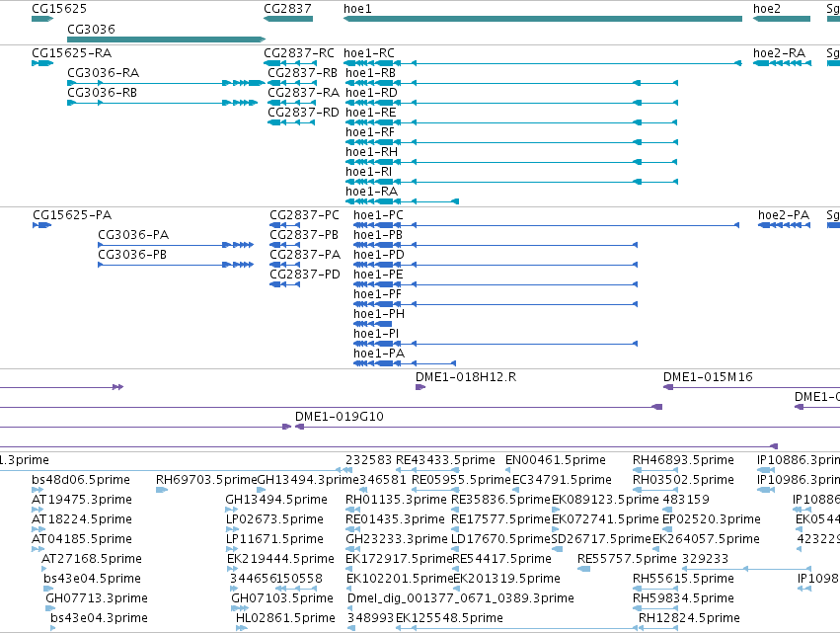Click the hoe2 gene label
Image resolution: width=840 pixels, height=633 pixels.
point(767,9)
